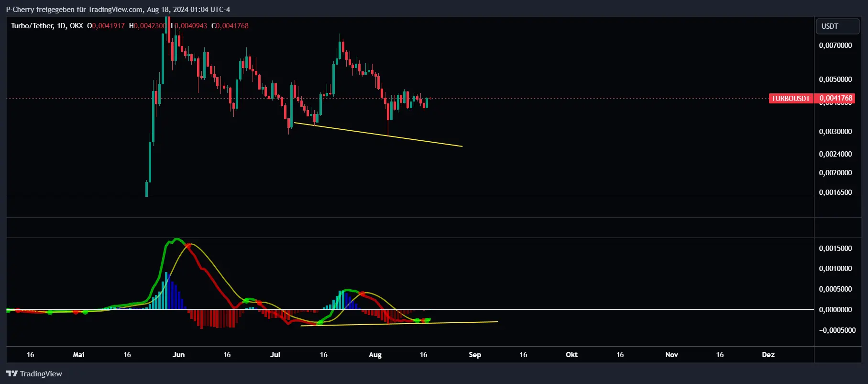868x384 pixels.
Task: Click the −0,0005000 MACD axis label
Action: coord(837,330)
